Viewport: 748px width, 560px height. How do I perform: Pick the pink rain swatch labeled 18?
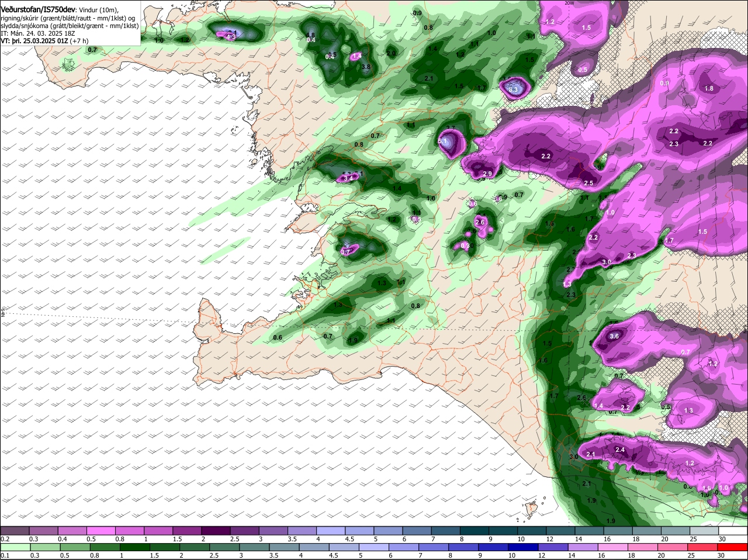(x=642, y=547)
